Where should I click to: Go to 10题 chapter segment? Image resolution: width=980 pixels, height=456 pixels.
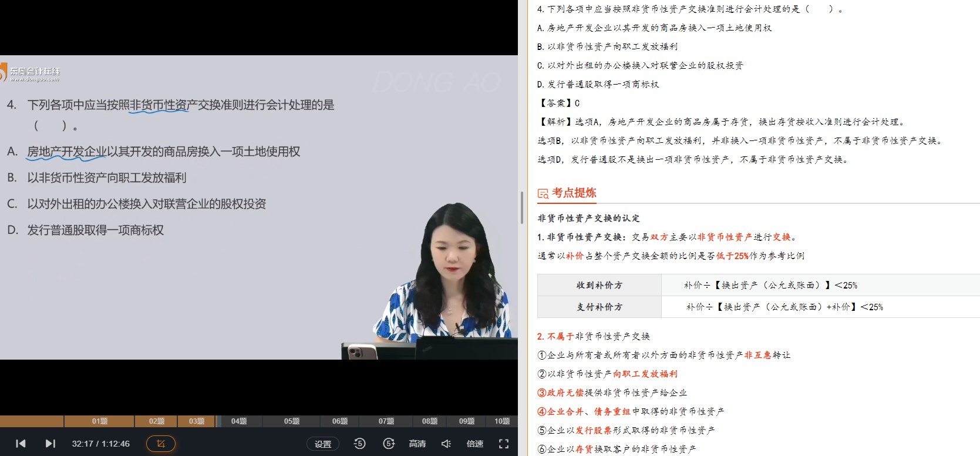(502, 421)
